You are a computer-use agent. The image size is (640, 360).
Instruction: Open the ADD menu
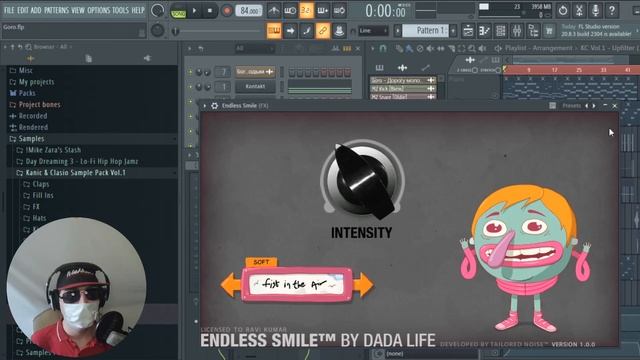(36, 10)
